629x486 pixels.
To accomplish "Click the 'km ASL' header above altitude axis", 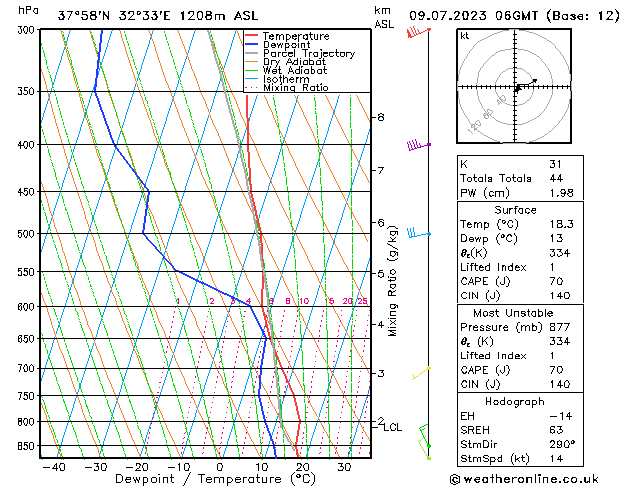I will coord(384,17).
